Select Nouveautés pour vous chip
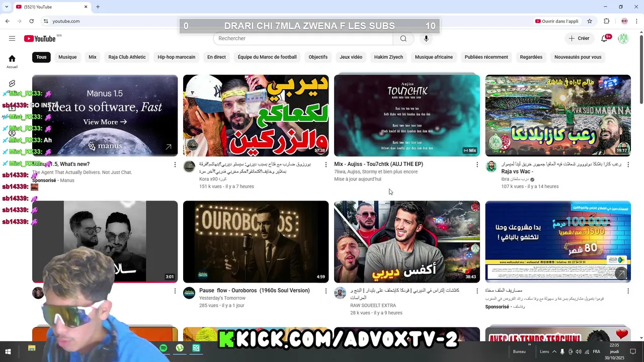 [x=578, y=57]
